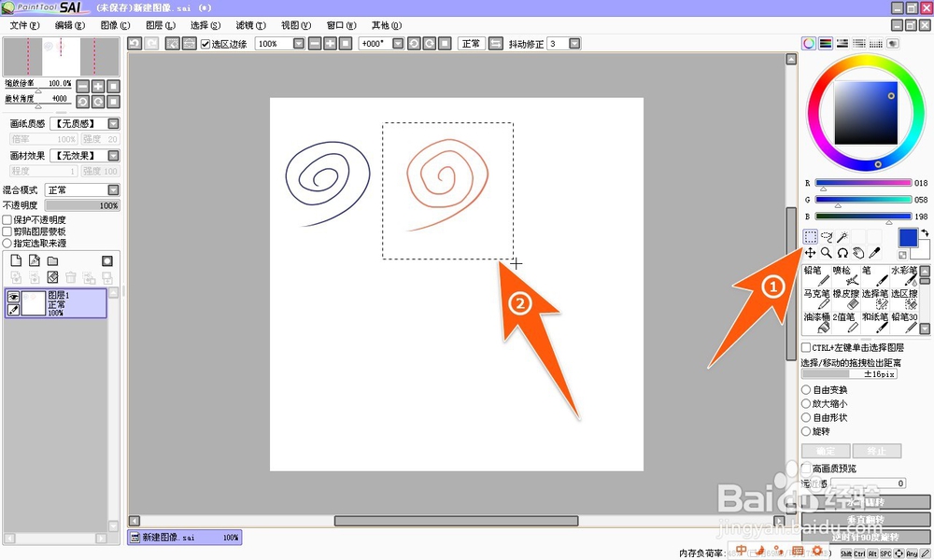Select the magic wand tool
This screenshot has width=934, height=560.
tap(842, 237)
